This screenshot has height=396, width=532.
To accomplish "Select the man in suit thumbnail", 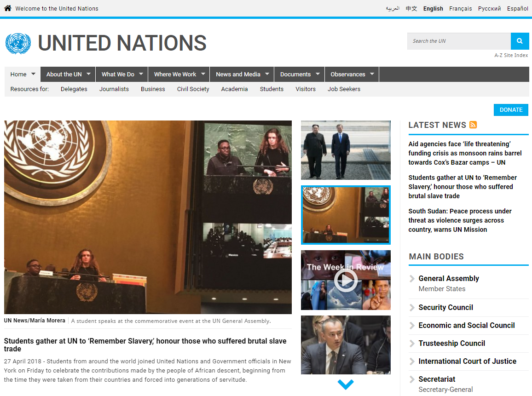I will (346, 345).
